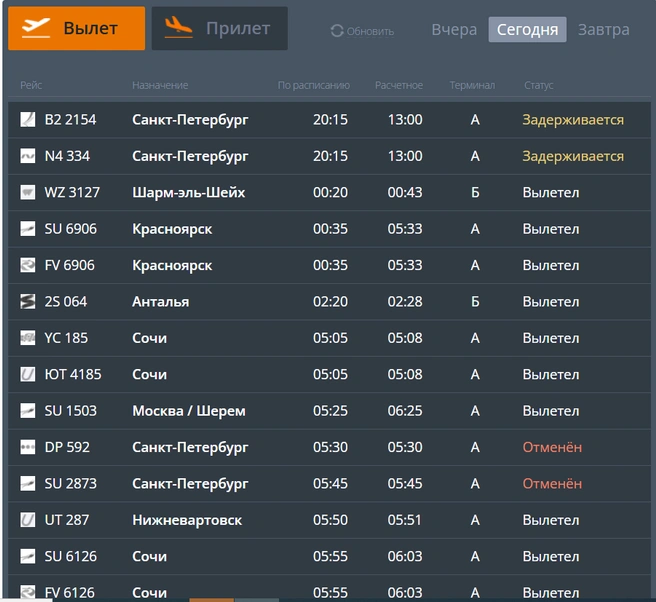Click the По расписанию column header
656x602 pixels.
[314, 85]
